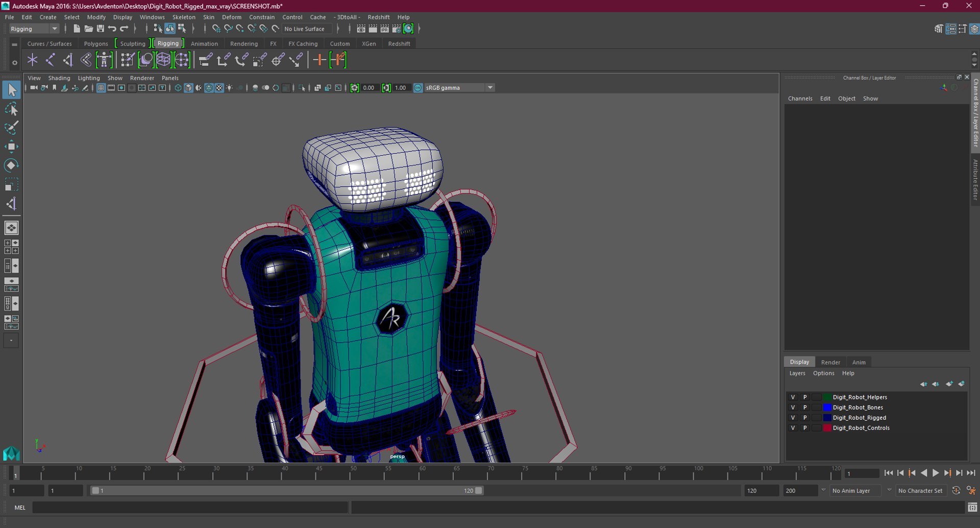Open the sRGB gamma view transform dropdown
The height and width of the screenshot is (528, 980).
pyautogui.click(x=459, y=88)
